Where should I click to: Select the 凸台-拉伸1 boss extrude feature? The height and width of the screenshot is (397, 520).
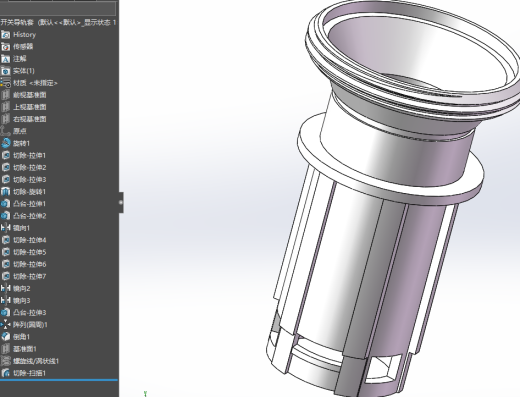pos(29,204)
